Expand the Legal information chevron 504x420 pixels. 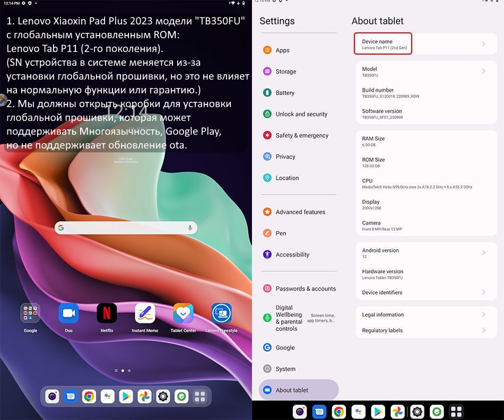[483, 314]
